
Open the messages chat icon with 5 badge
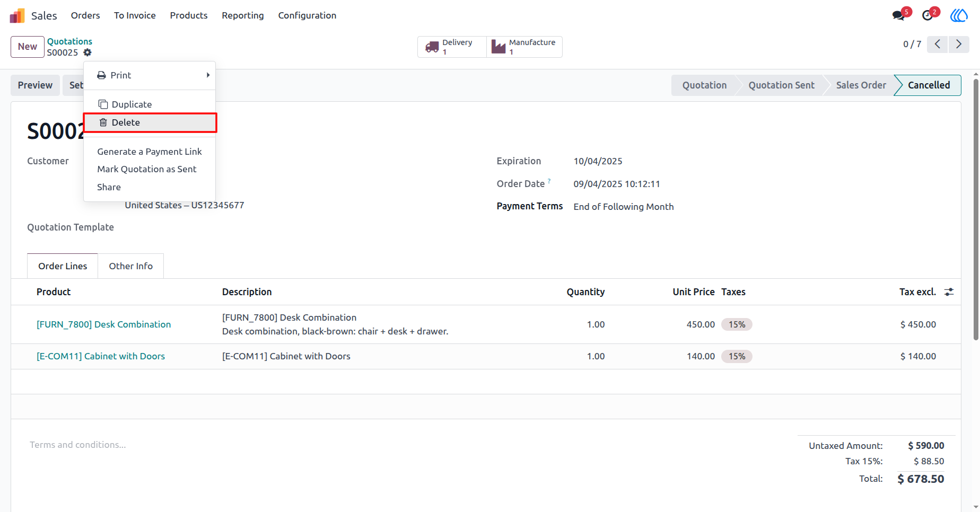[x=899, y=15]
